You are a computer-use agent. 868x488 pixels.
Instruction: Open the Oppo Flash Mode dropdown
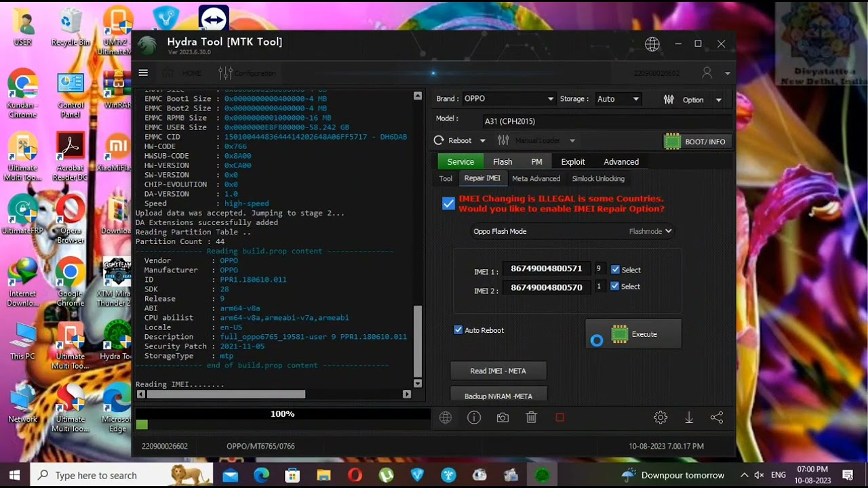pyautogui.click(x=573, y=231)
